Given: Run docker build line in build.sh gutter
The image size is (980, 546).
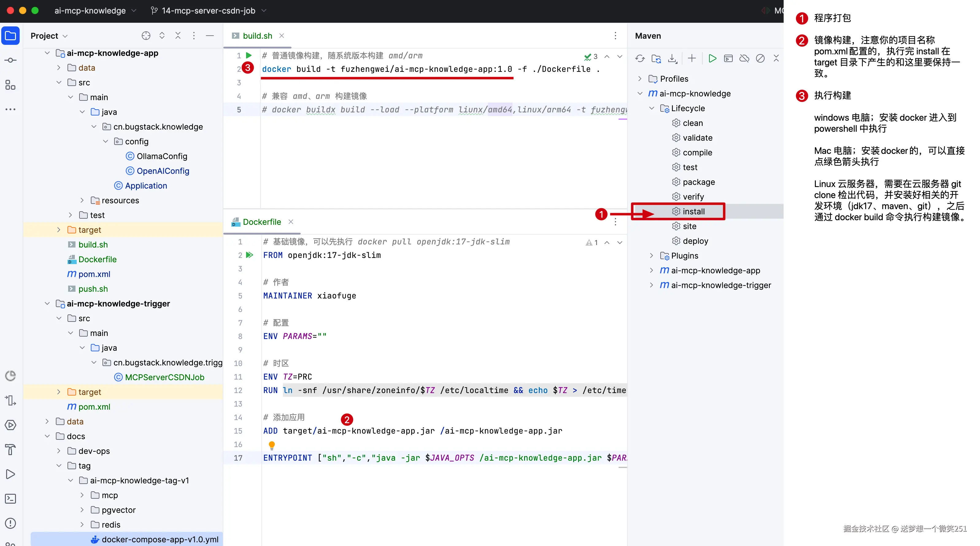Looking at the screenshot, I should click(249, 56).
